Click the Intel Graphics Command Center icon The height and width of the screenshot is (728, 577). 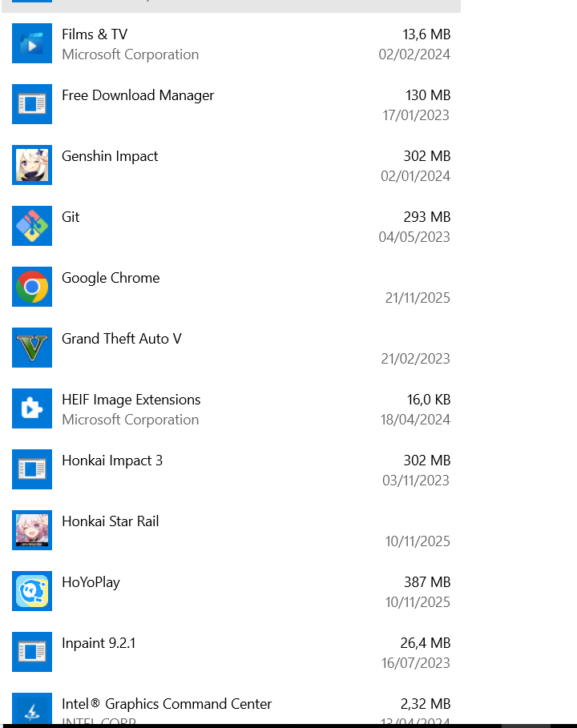point(32,709)
